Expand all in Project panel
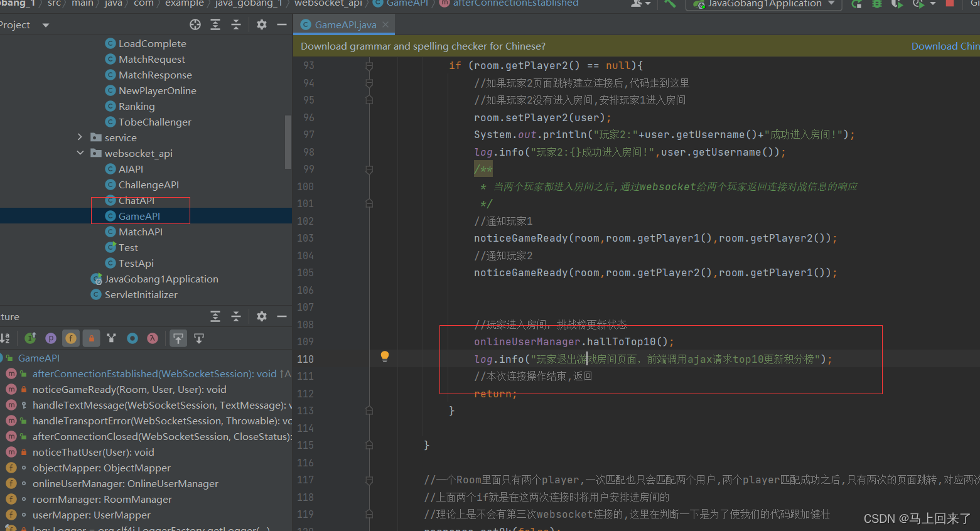This screenshot has height=531, width=980. tap(215, 24)
